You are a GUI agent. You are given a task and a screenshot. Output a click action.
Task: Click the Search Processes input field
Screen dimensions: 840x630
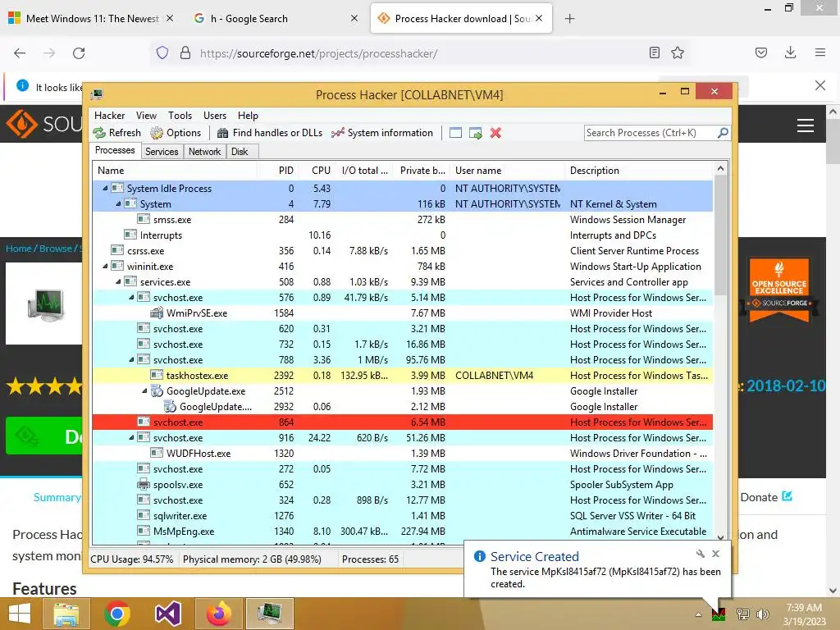tap(650, 132)
